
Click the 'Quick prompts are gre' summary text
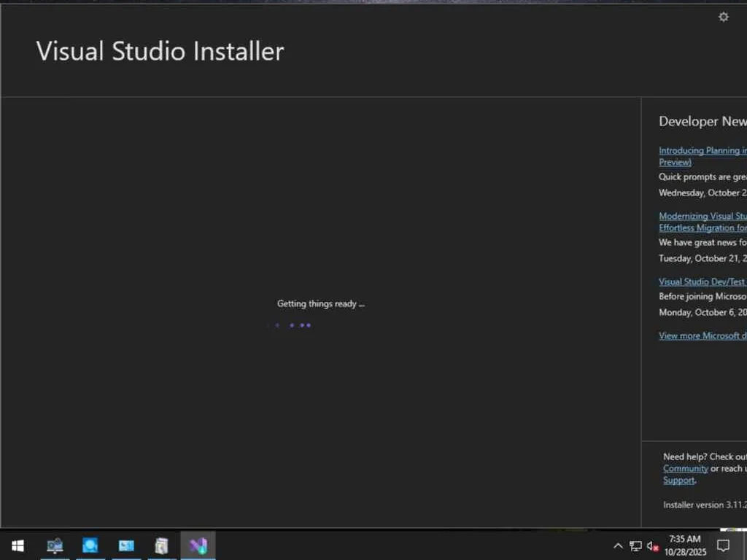point(703,176)
